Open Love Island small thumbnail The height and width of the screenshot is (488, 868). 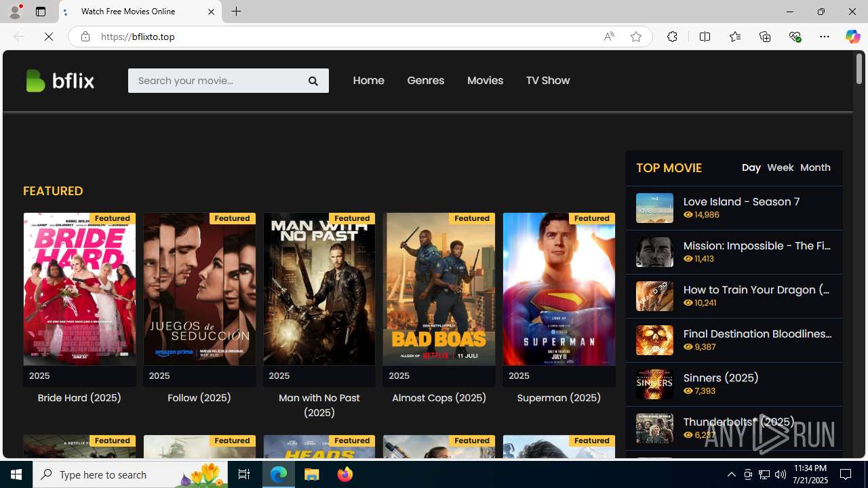[x=654, y=208]
